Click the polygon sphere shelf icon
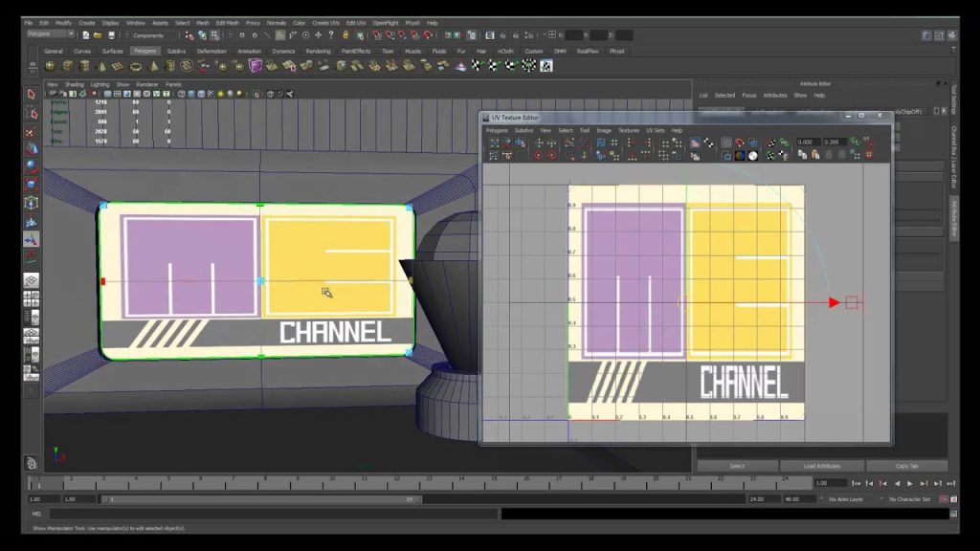980x551 pixels. (51, 66)
